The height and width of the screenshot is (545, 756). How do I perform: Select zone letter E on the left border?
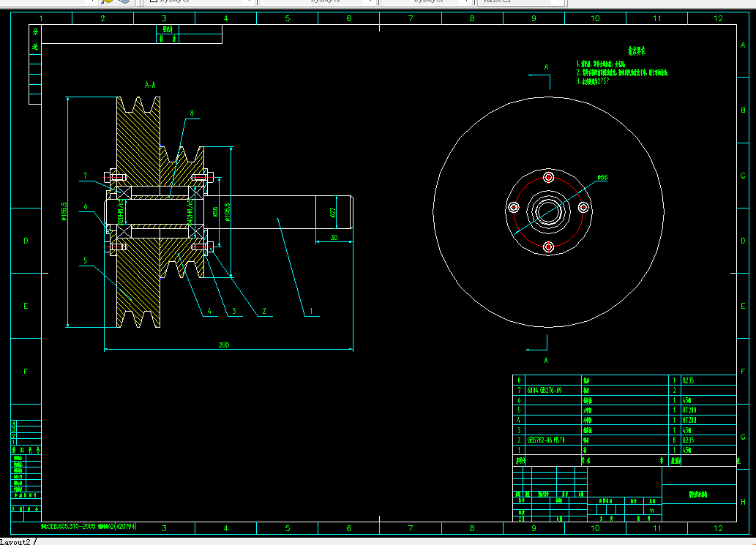(x=26, y=306)
